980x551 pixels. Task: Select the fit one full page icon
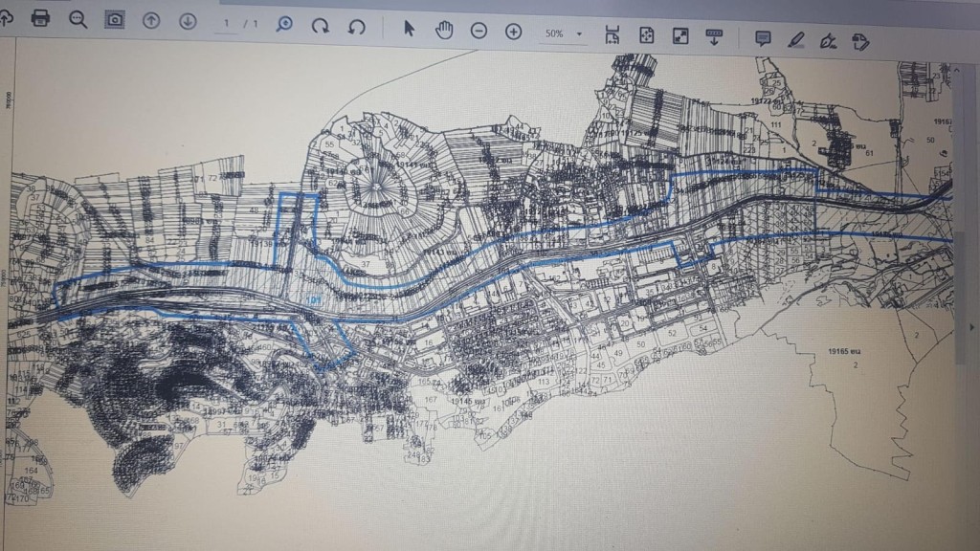pos(647,35)
